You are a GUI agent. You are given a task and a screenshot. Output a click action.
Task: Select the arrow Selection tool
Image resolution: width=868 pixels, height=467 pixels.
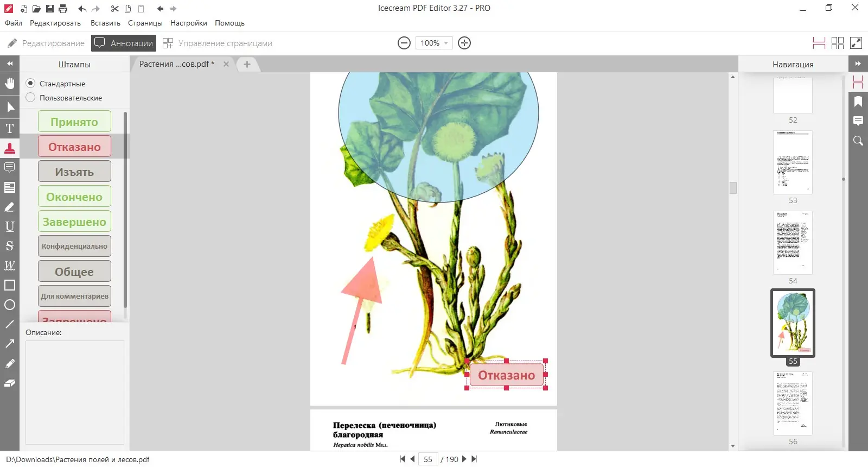[10, 107]
